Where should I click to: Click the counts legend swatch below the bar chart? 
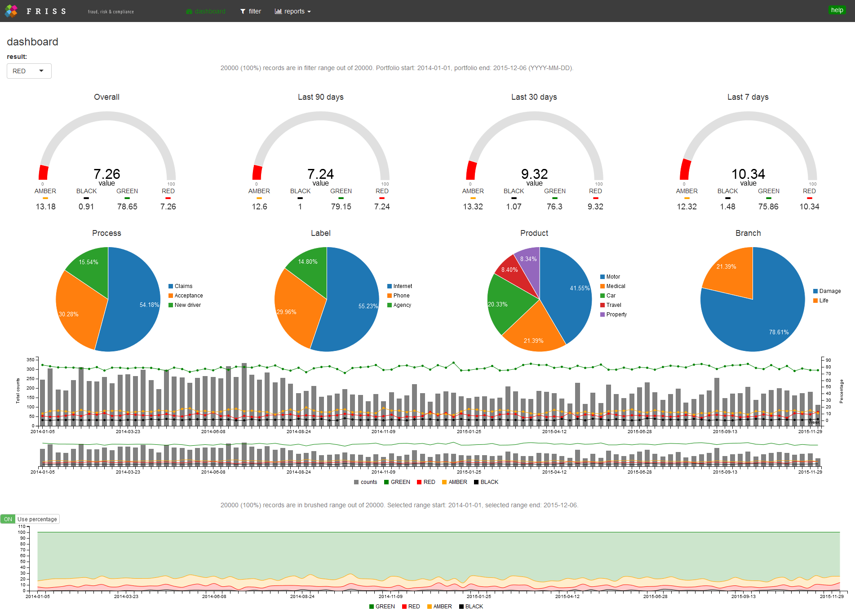356,482
